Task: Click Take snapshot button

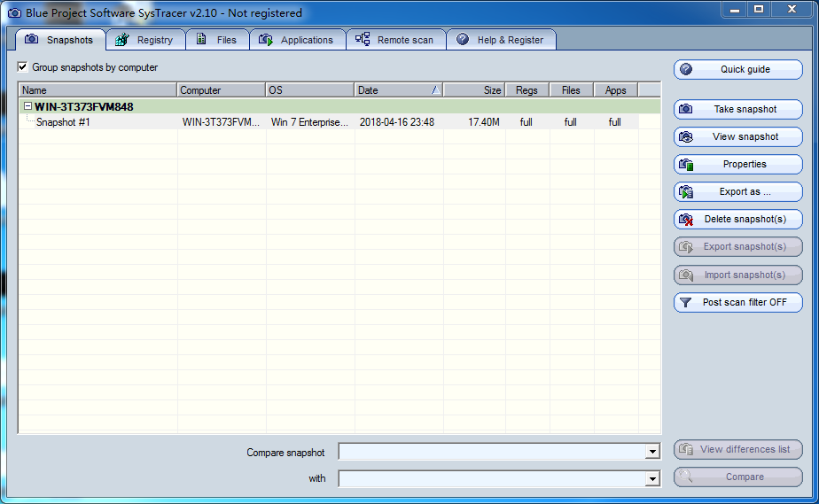Action: pos(738,109)
